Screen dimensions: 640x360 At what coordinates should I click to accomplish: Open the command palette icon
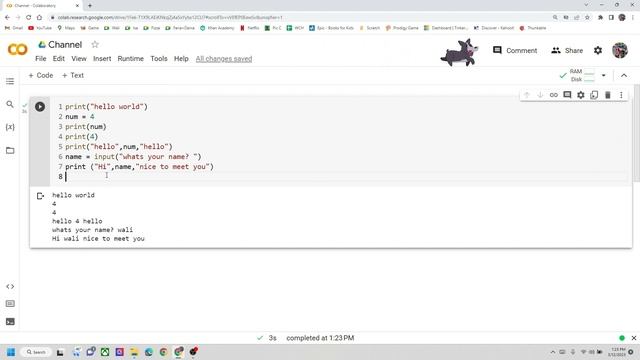pyautogui.click(x=10, y=304)
